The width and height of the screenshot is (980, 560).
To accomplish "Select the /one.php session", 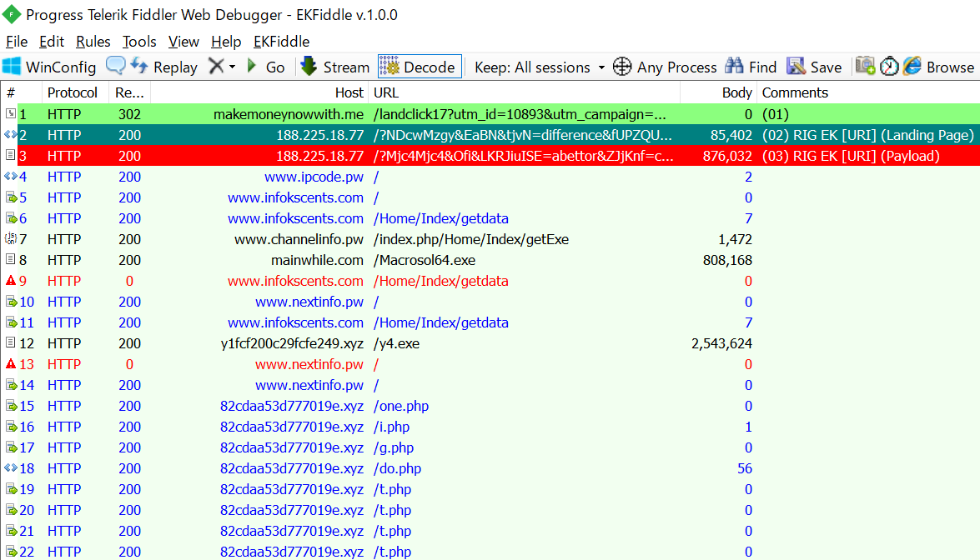I will 490,406.
